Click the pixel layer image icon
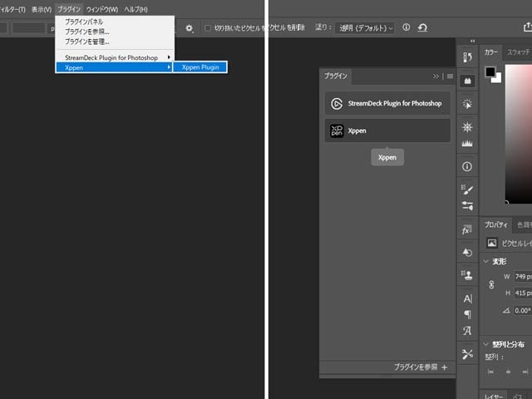Viewport: 532px width, 399px height. (492, 243)
